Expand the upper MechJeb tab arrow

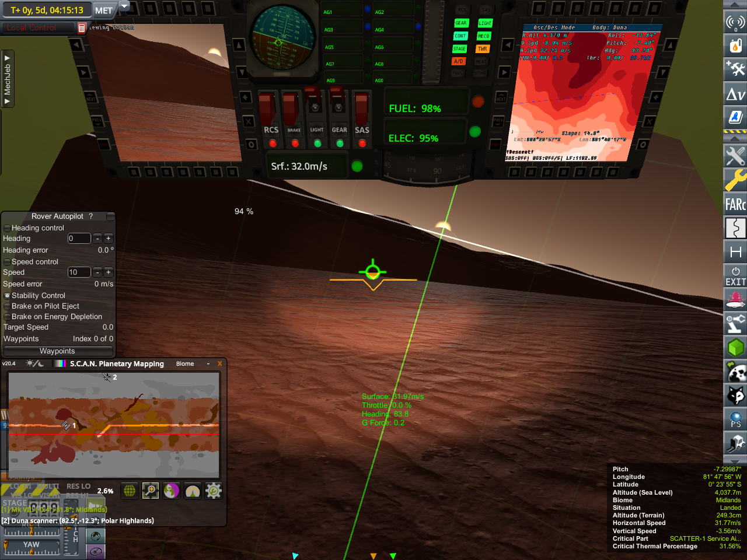click(7, 58)
